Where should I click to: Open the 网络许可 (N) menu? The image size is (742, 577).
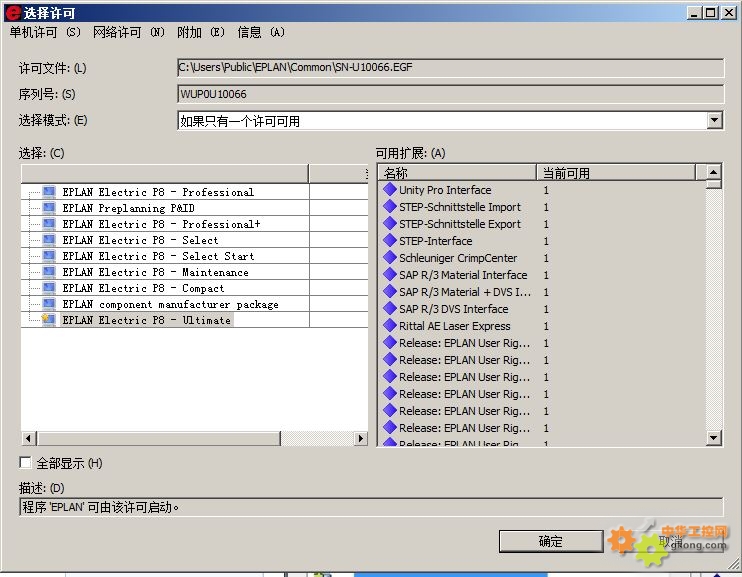tap(129, 32)
